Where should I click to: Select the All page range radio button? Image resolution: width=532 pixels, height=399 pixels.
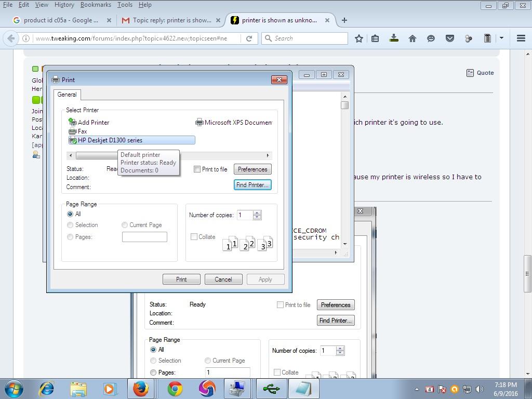[70, 214]
